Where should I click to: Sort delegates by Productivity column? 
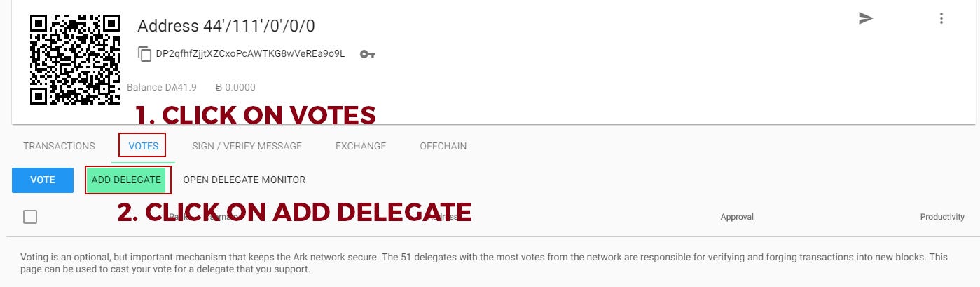pyautogui.click(x=941, y=217)
